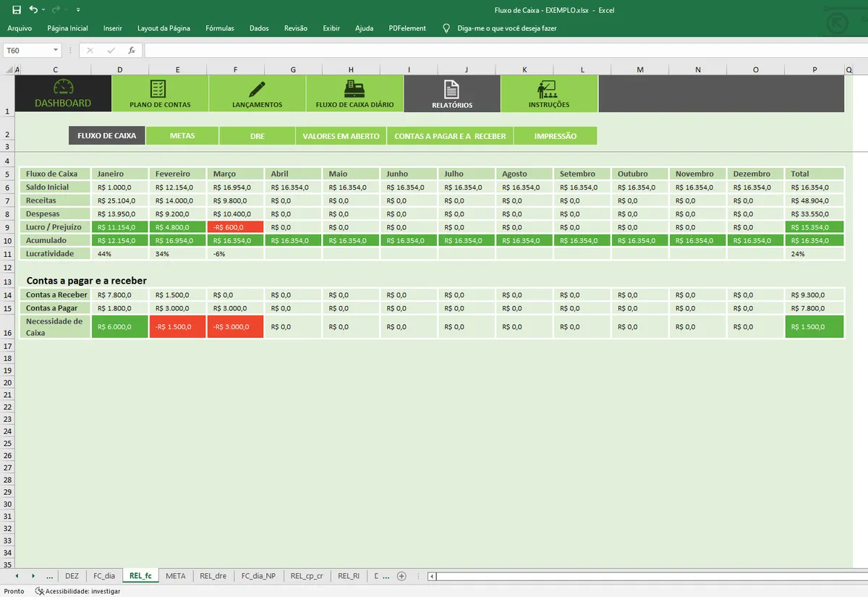Viewport: 868px width, 597px height.
Task: Click the Lançamentos pencil icon
Action: point(257,89)
